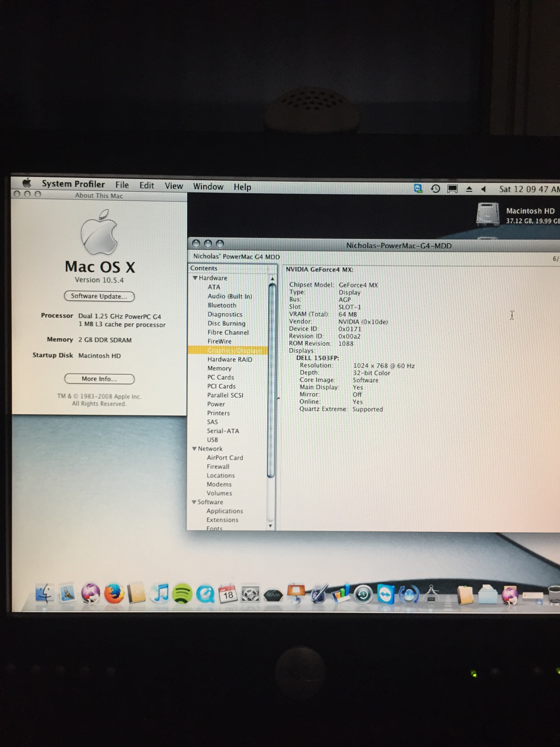Open Address Book from the dock
Screen dimensions: 560x747
(137, 594)
